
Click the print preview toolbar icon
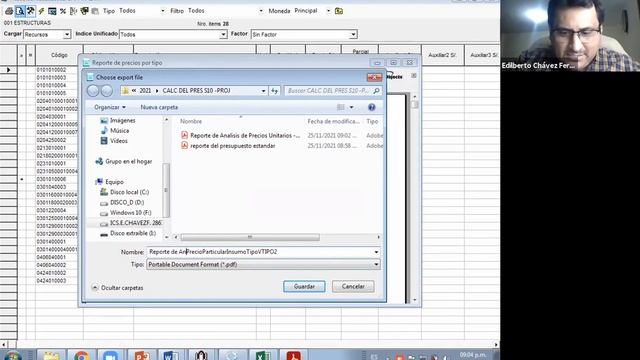(x=20, y=11)
